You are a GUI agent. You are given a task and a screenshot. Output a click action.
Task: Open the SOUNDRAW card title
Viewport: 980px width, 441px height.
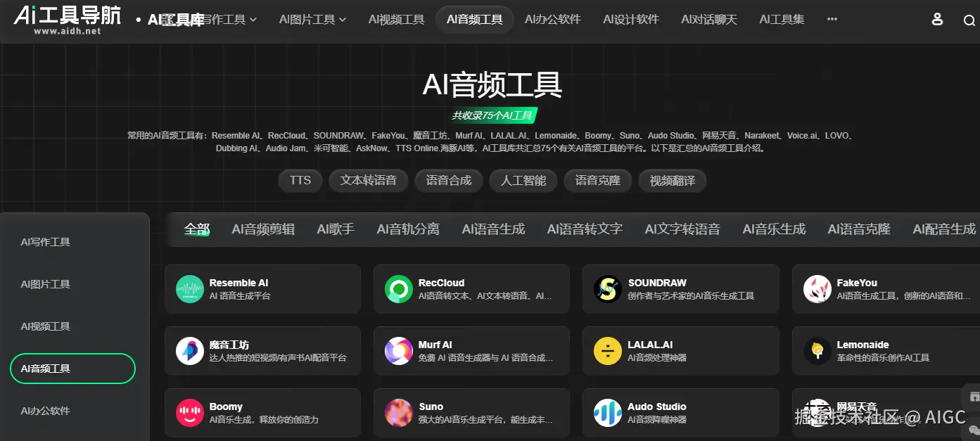657,283
